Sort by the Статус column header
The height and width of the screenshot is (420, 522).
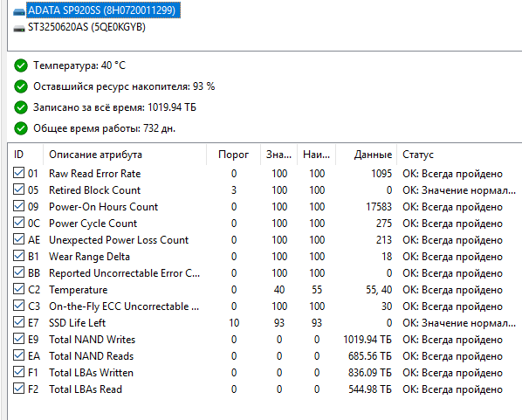pos(459,155)
